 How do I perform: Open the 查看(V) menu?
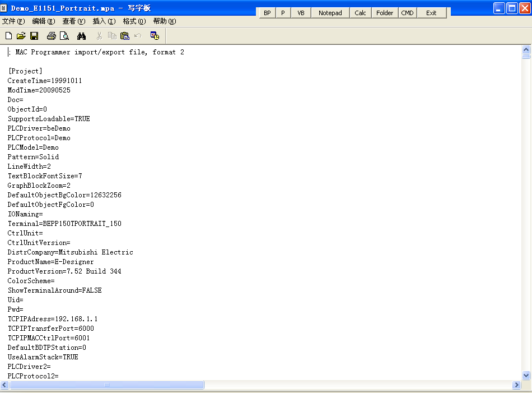click(x=74, y=21)
